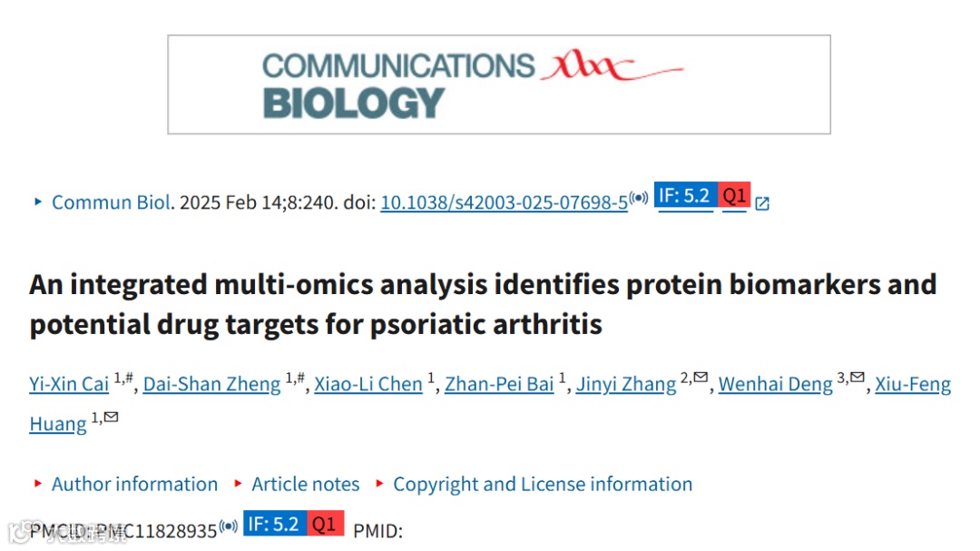980x551 pixels.
Task: Click the red Q1 badge near DOI
Action: [734, 194]
